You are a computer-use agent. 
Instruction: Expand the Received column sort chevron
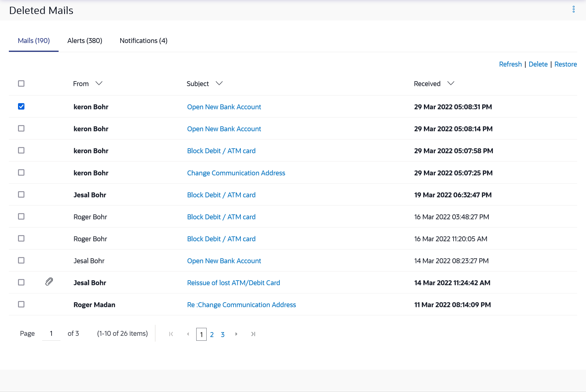coord(451,83)
